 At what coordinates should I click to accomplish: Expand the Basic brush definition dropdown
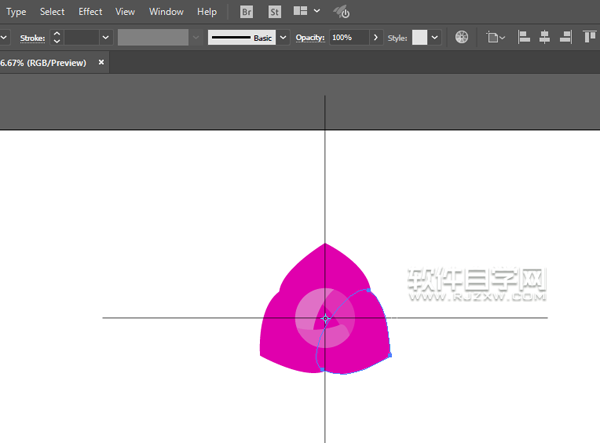(x=283, y=37)
